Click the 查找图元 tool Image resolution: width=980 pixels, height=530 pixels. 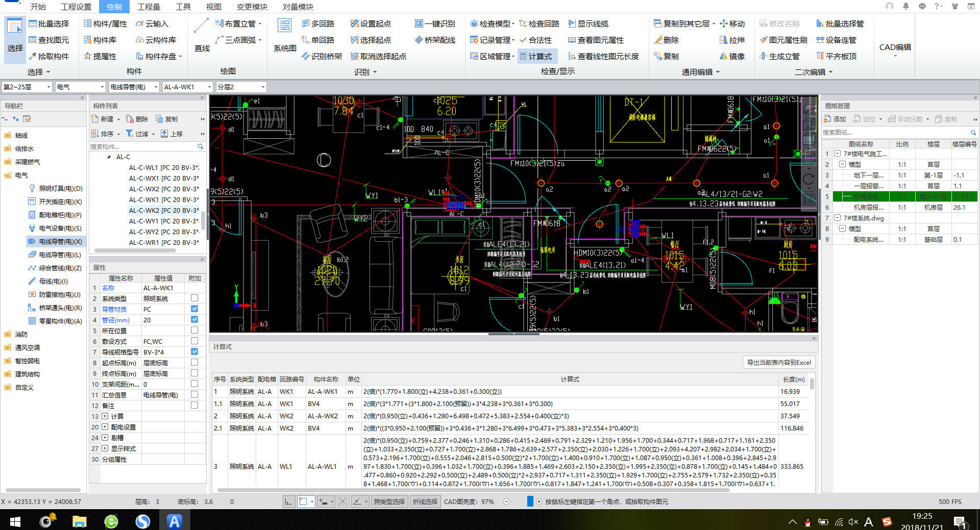(x=49, y=40)
